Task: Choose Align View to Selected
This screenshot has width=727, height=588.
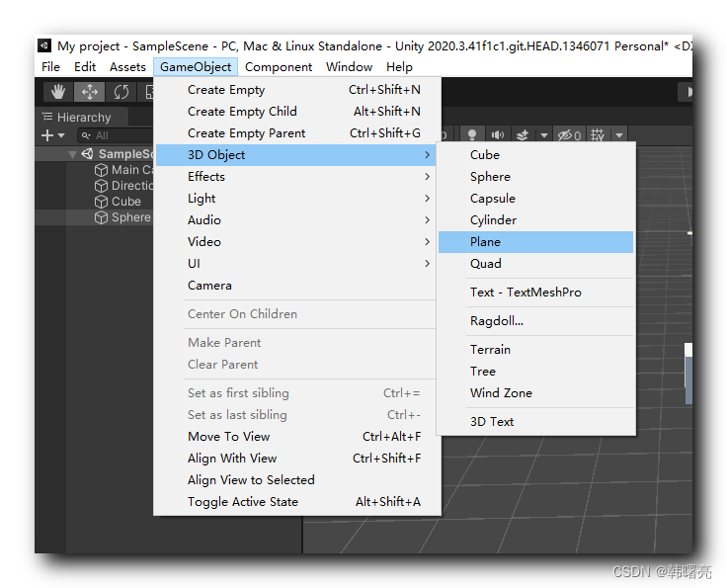Action: click(296, 480)
